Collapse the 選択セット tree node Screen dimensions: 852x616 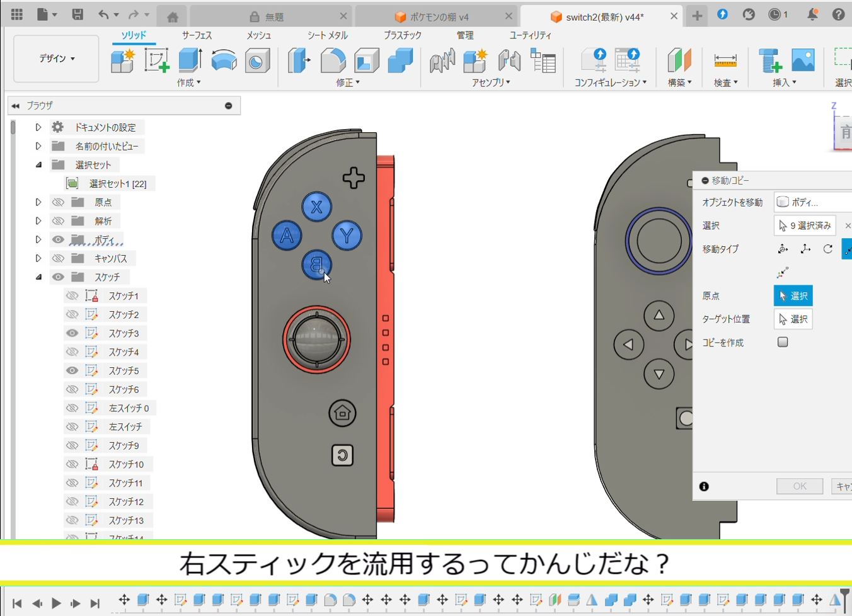tap(38, 165)
